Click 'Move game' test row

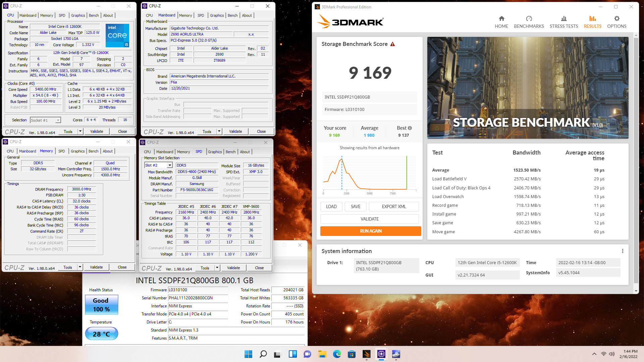pyautogui.click(x=518, y=232)
